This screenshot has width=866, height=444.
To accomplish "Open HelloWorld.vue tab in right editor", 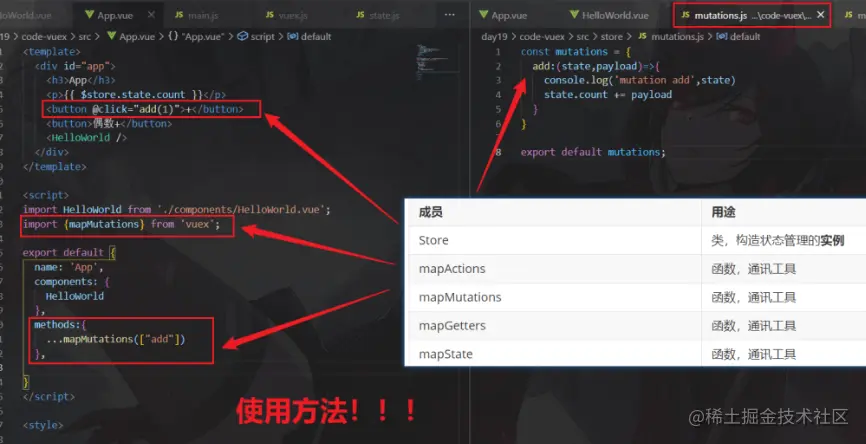I will [x=615, y=15].
